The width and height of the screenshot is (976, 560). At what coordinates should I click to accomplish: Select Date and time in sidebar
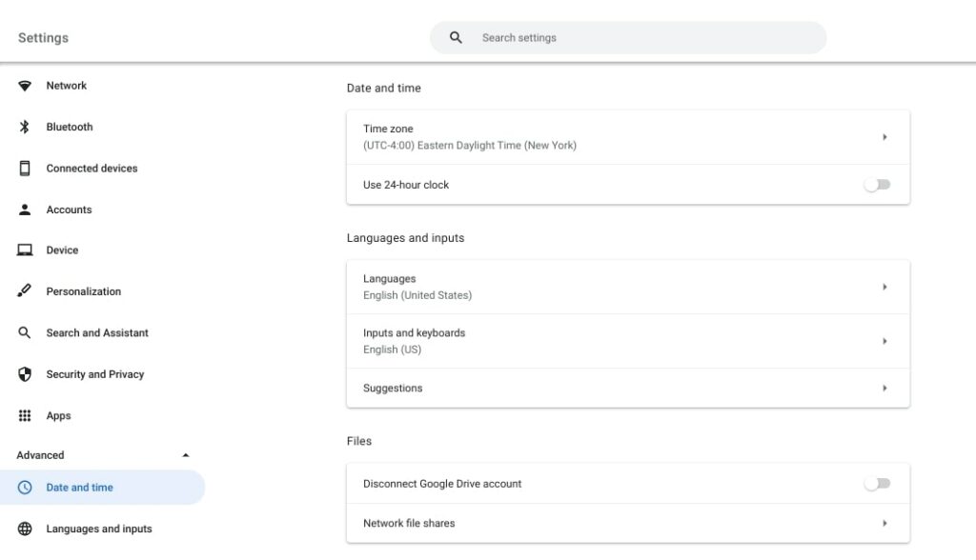tap(80, 488)
